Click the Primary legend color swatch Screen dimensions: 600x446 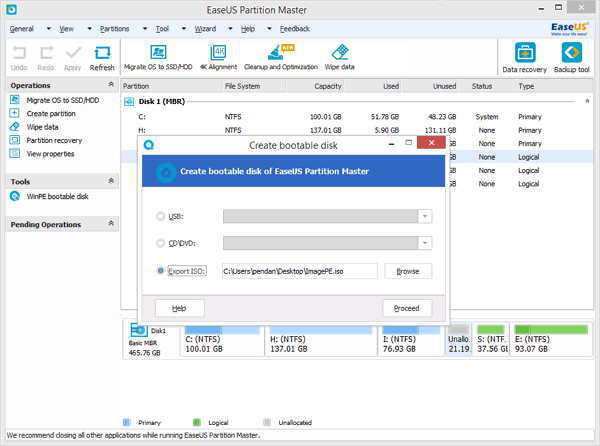pyautogui.click(x=126, y=422)
